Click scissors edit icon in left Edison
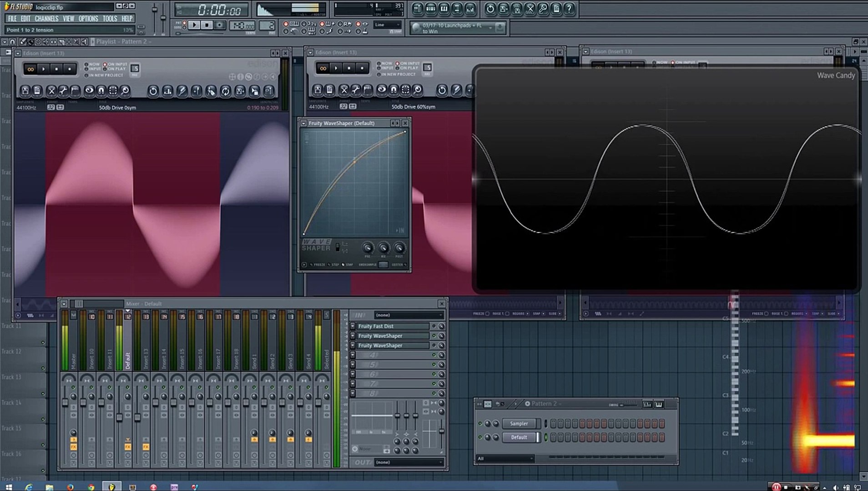Image resolution: width=868 pixels, height=491 pixels. point(51,91)
